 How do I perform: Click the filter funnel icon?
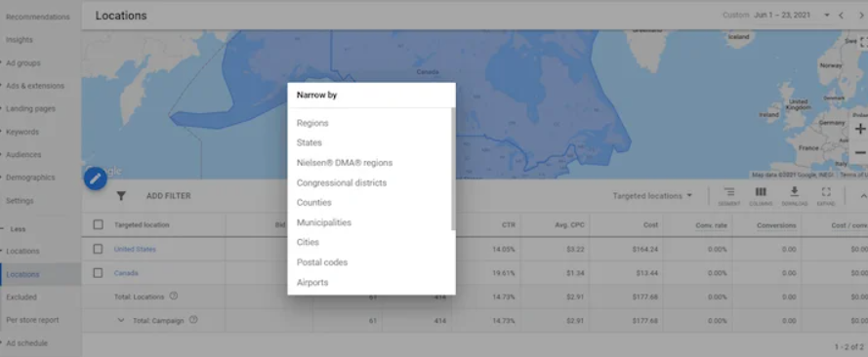pos(121,196)
